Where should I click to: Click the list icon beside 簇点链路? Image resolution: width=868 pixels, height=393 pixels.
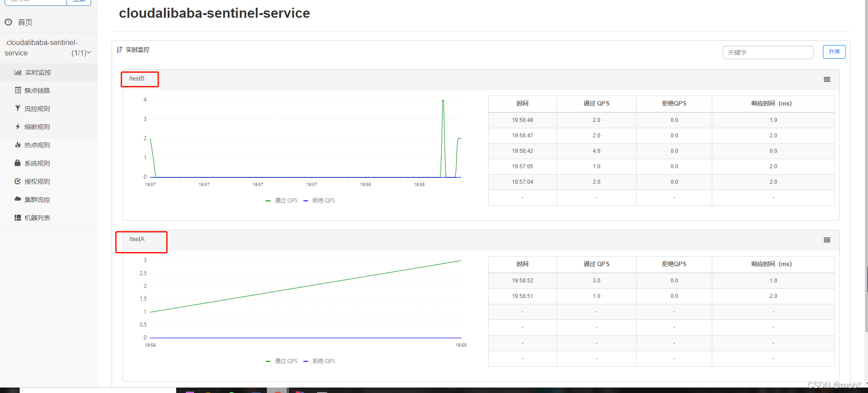(18, 90)
